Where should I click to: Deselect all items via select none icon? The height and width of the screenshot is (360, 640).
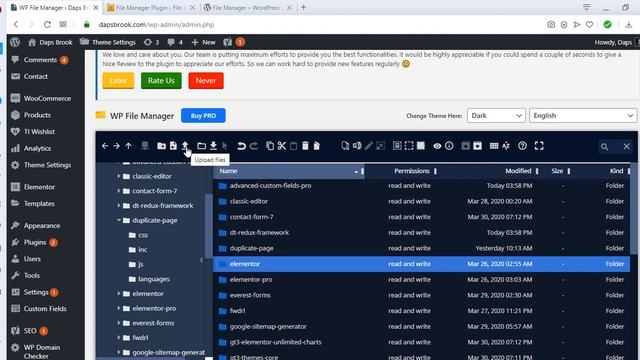point(409,146)
